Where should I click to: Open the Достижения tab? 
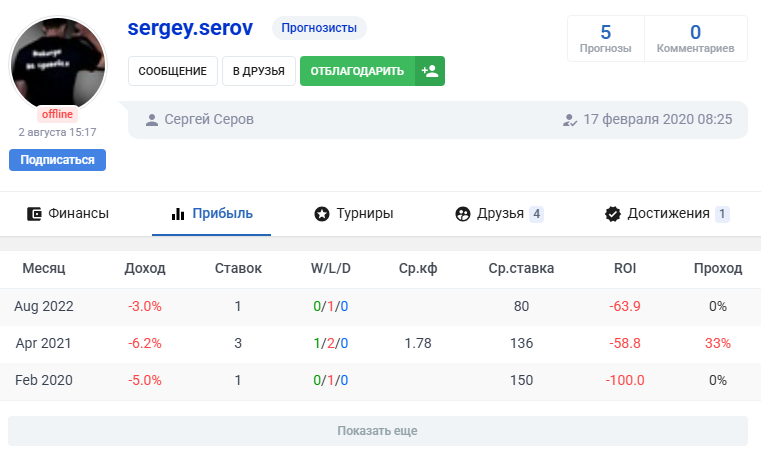(667, 214)
